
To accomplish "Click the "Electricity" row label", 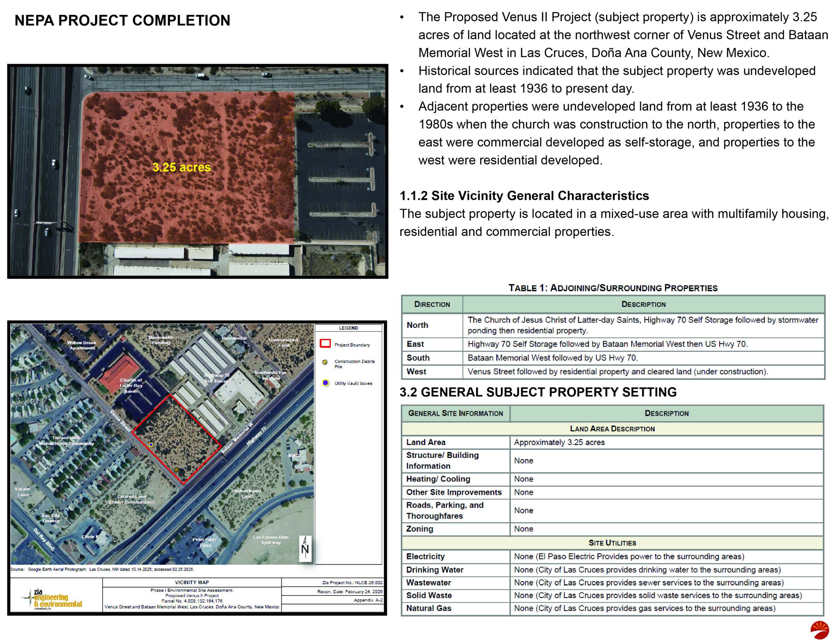I will (x=425, y=556).
